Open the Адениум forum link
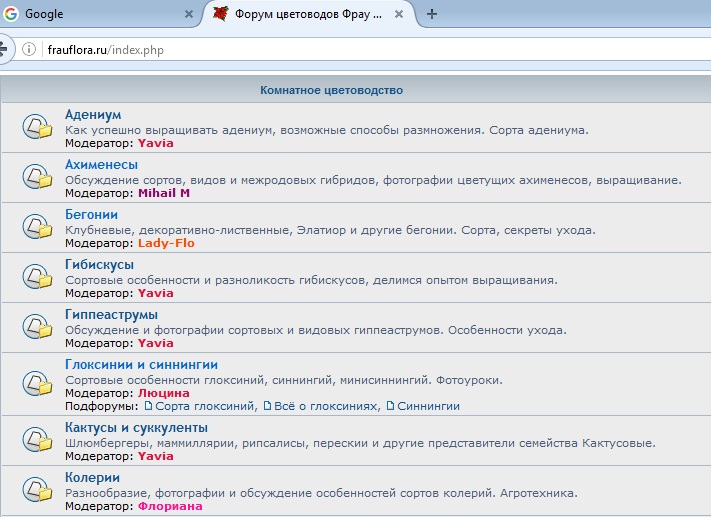 click(93, 115)
